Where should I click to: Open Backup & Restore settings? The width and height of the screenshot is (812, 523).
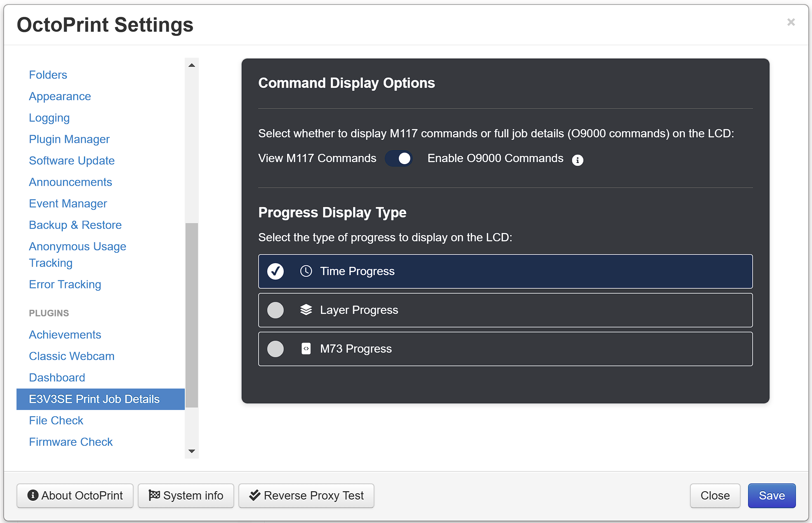(75, 225)
